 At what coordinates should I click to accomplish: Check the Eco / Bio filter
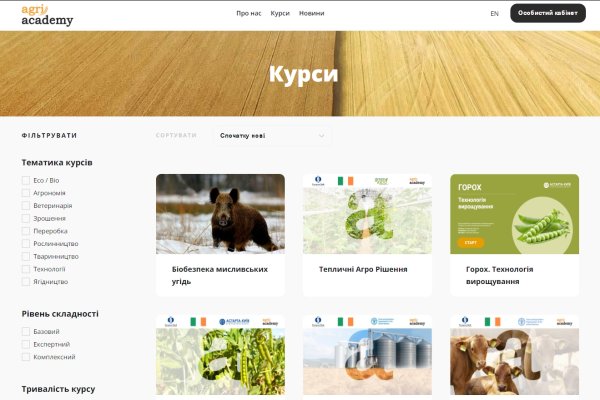click(x=26, y=180)
